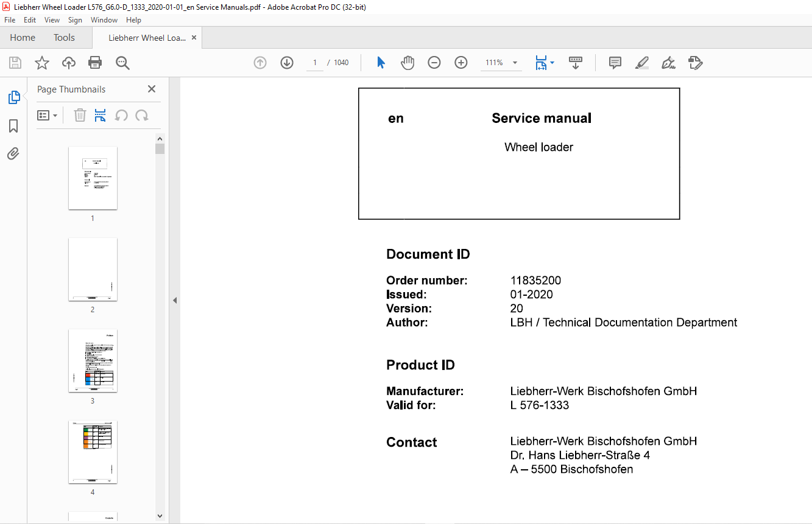Image resolution: width=812 pixels, height=524 pixels.
Task: Activate the Hand pan tool
Action: 408,63
